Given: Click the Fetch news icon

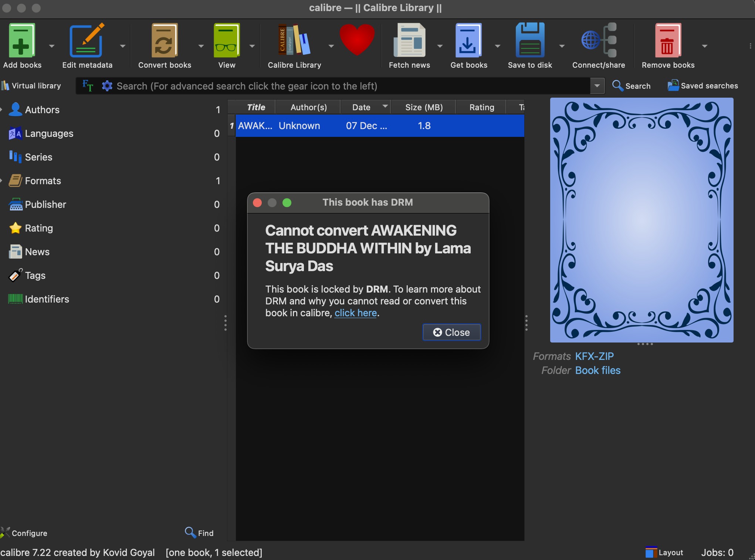Looking at the screenshot, I should 410,41.
